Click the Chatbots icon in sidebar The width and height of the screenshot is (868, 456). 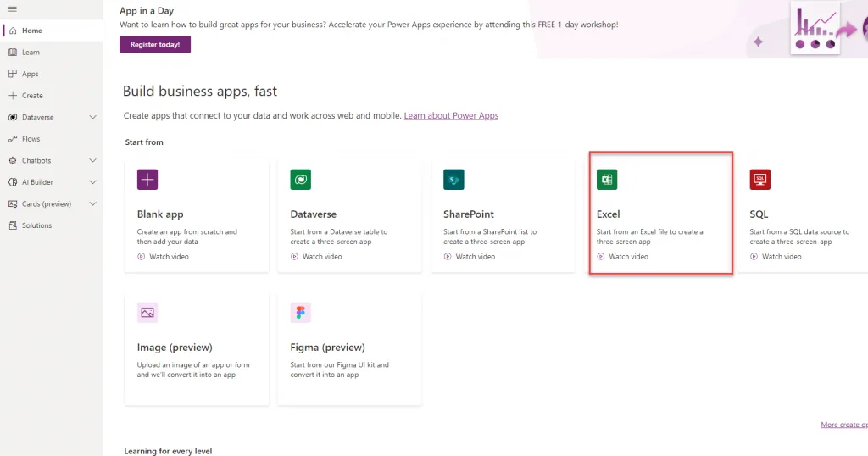(x=13, y=160)
